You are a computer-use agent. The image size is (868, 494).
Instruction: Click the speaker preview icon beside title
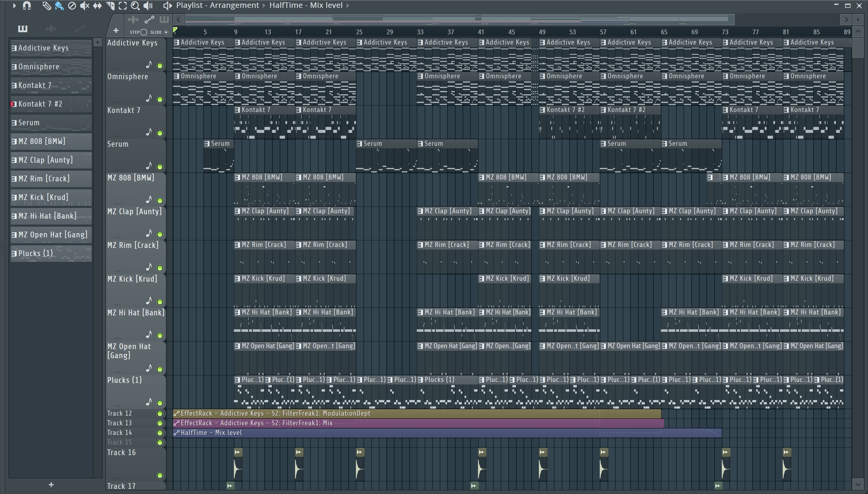[167, 5]
